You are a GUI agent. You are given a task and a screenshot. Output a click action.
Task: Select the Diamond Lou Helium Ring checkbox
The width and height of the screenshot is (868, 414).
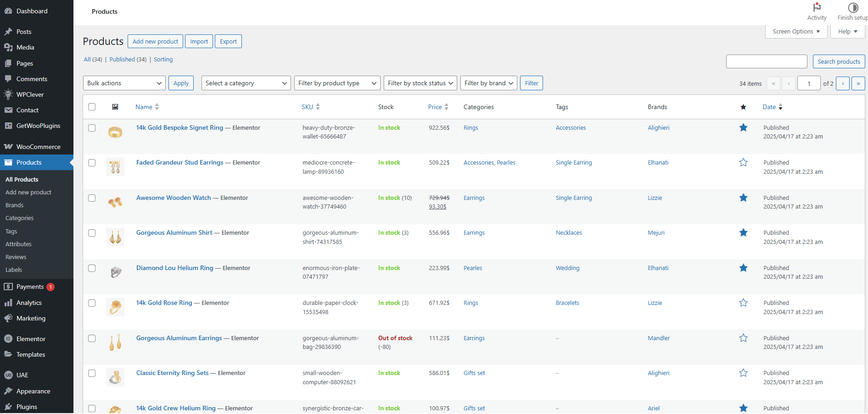coord(92,268)
